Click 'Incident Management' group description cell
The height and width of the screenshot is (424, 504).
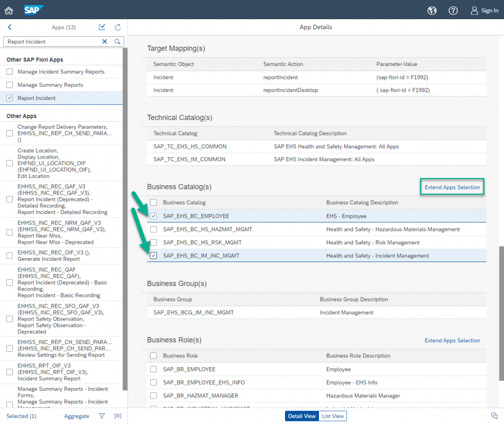click(x=346, y=312)
